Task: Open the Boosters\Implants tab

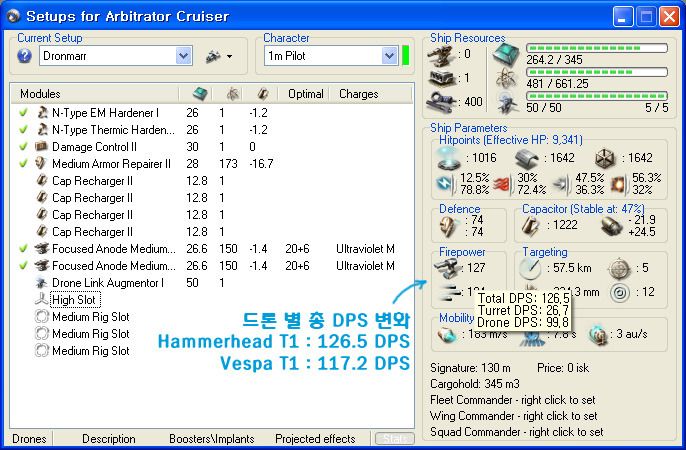Action: click(x=212, y=439)
